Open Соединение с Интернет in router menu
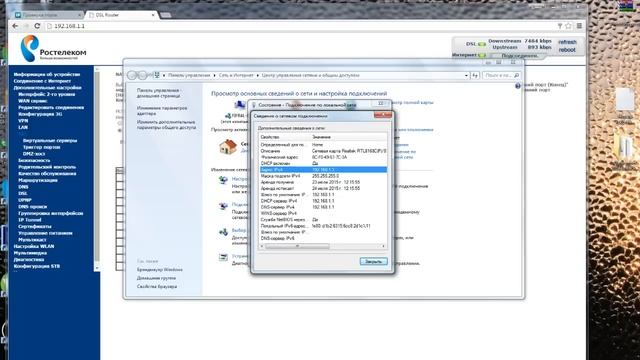Screen dimensions: 640x360 (x=42, y=81)
